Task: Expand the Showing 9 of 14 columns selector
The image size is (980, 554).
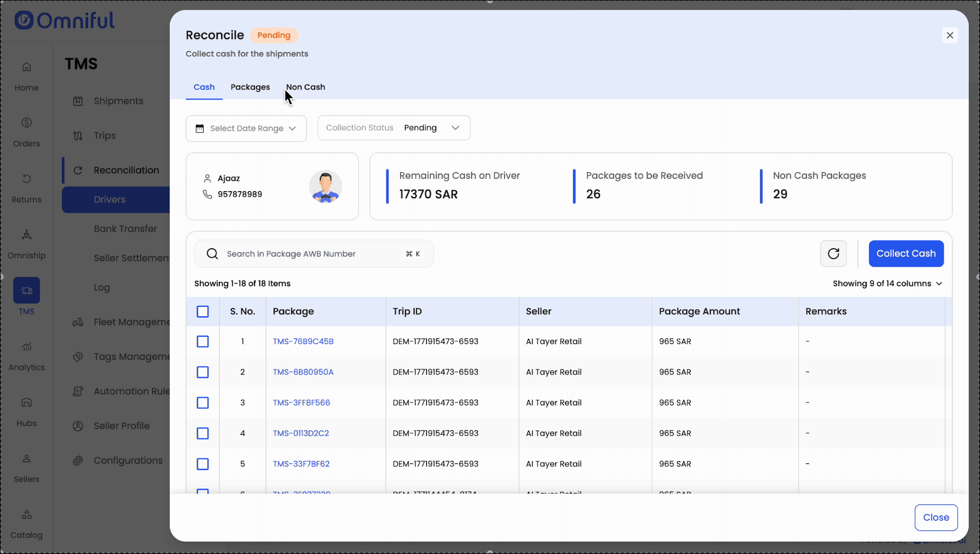Action: (887, 283)
